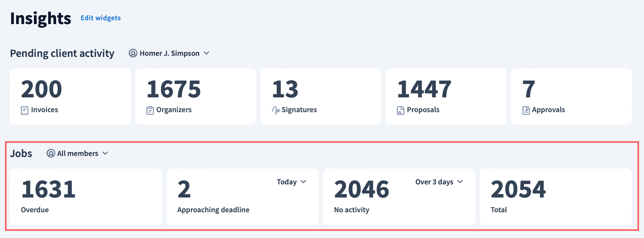Viewport: 644px width, 238px height.
Task: Open the Over 3 days dropdown
Action: (x=439, y=182)
